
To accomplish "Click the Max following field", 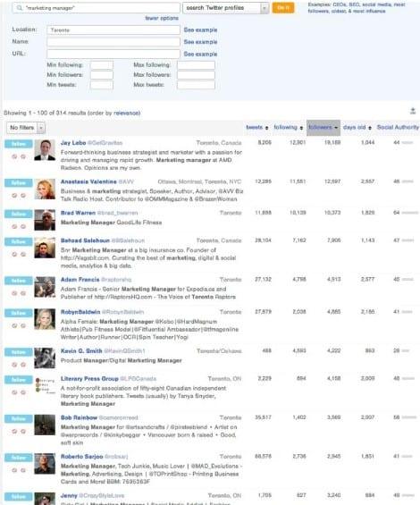I will 196,65.
